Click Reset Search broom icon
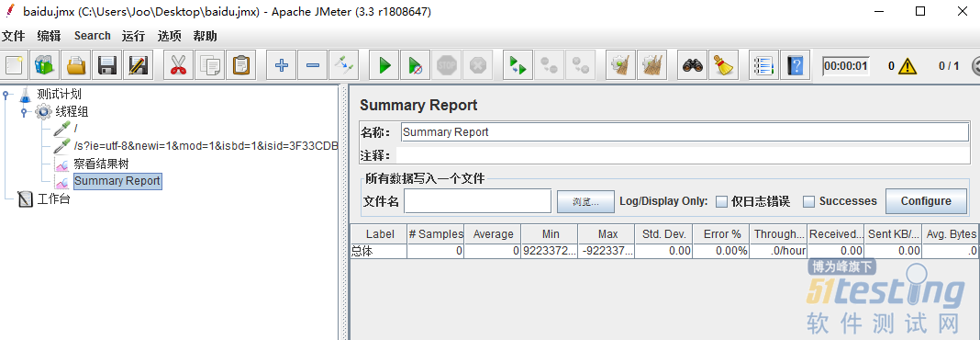 tap(724, 65)
